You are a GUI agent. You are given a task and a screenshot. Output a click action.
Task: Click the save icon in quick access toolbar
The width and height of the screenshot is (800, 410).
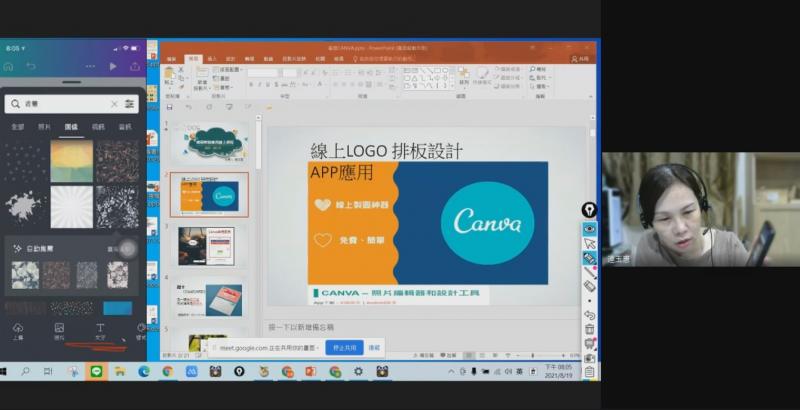pyautogui.click(x=169, y=107)
